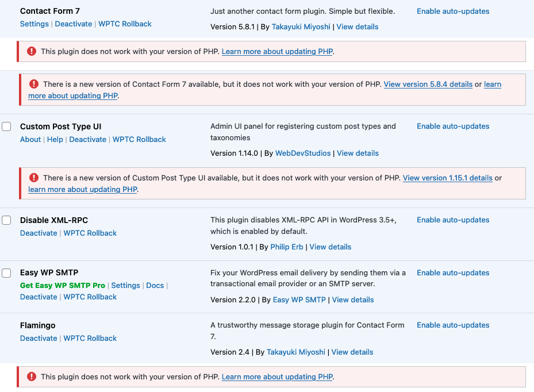Open Settings for Contact Form 7

[34, 24]
